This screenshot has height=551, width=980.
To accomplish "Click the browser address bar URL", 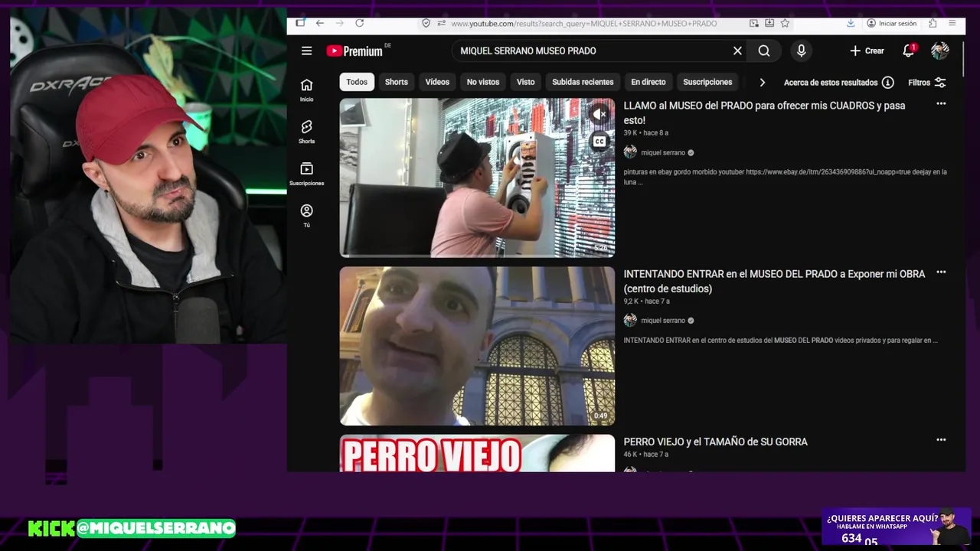I will pyautogui.click(x=583, y=24).
